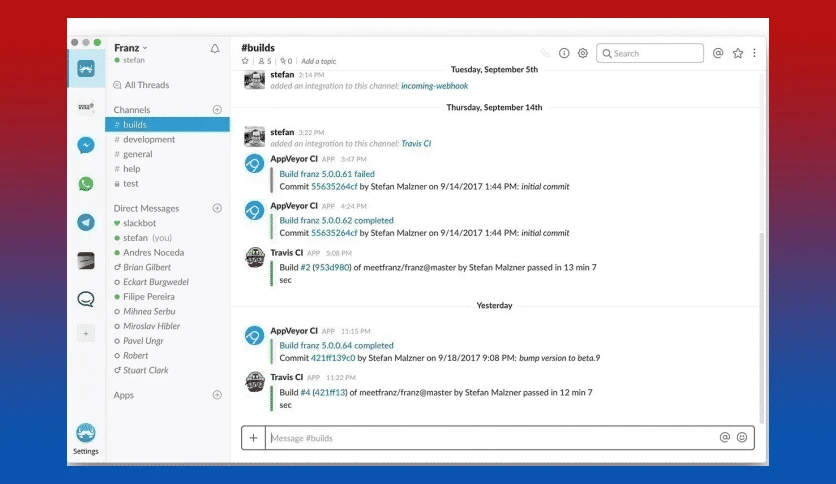
Task: Open the Channels section header
Action: (x=132, y=110)
